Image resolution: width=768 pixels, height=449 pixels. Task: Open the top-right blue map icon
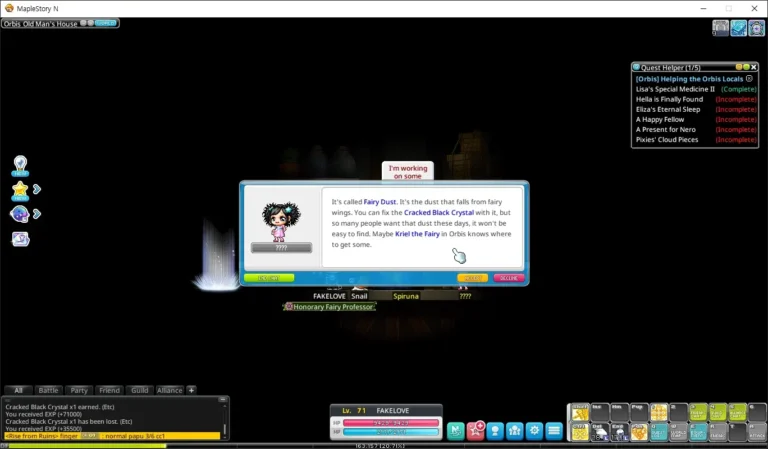tap(739, 28)
